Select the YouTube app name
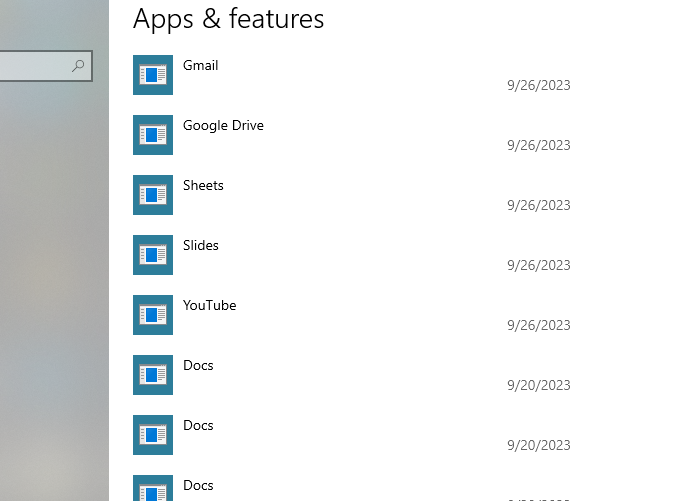 tap(209, 305)
